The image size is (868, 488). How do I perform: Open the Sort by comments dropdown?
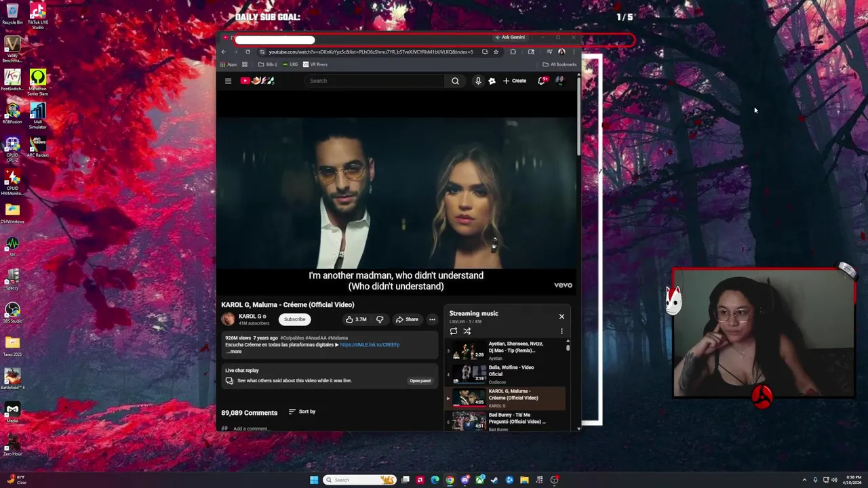[x=302, y=411]
